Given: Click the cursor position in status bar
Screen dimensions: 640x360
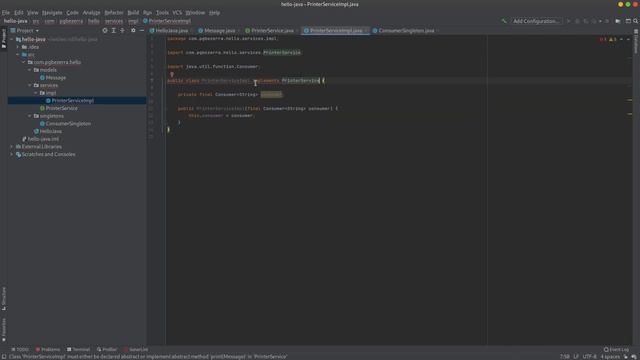Looking at the screenshot, I should click(x=565, y=356).
